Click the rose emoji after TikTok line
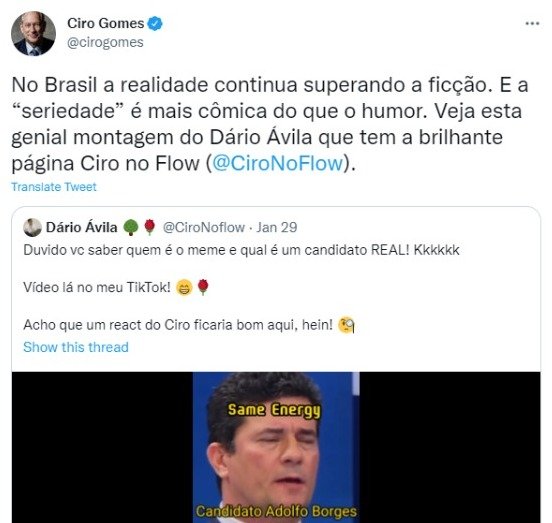Viewport: 552px width, 523px height. [x=203, y=287]
